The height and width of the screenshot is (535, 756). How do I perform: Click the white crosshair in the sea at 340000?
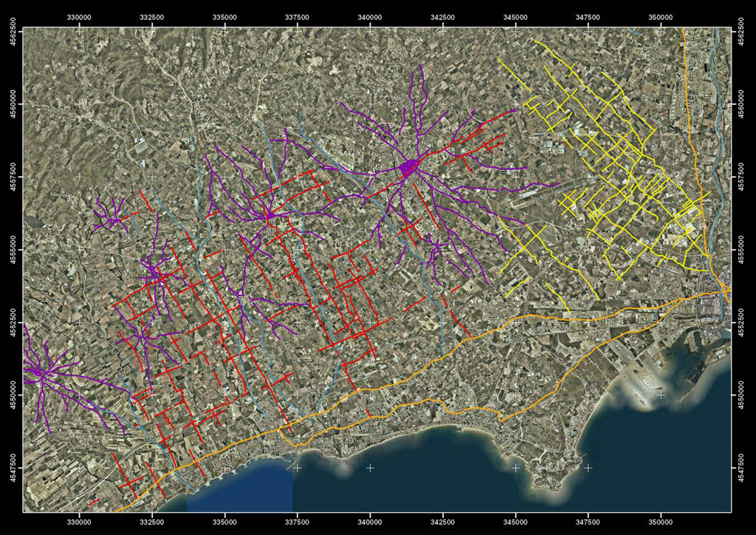(x=370, y=468)
